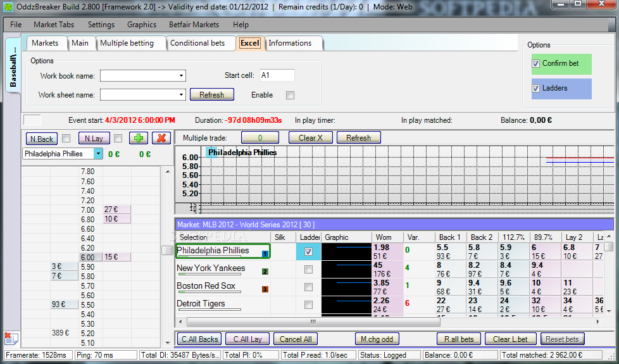Image resolution: width=619 pixels, height=364 pixels.
Task: Click the Lay 2 column header
Action: click(x=577, y=237)
